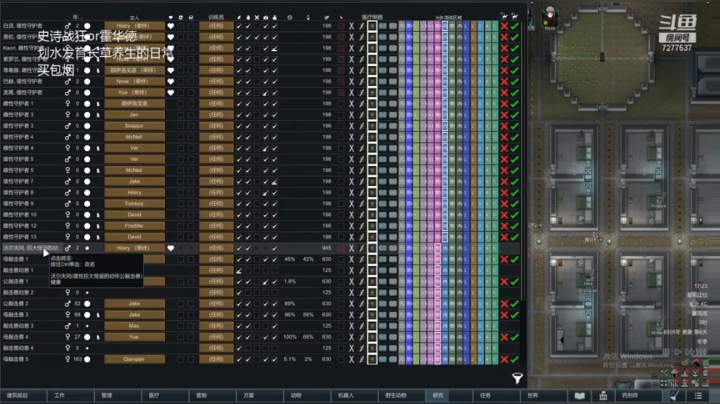Open the 研究 tab

coord(449,395)
